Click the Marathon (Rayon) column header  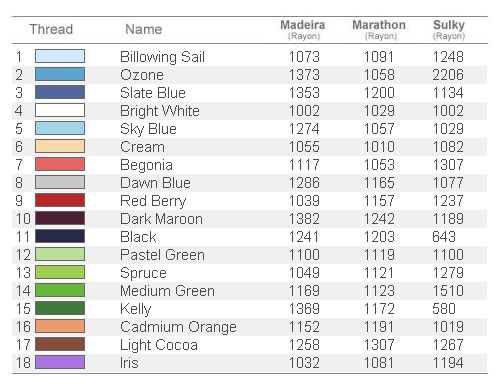pyautogui.click(x=379, y=30)
